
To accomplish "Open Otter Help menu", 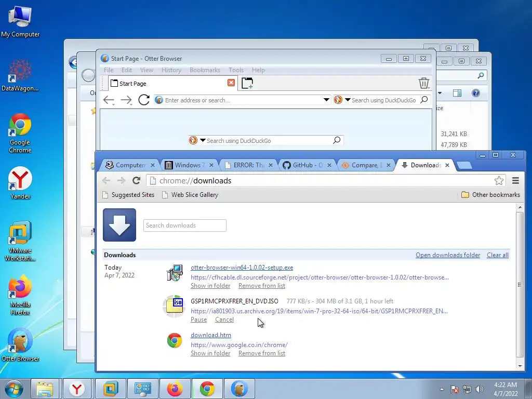I will click(x=258, y=70).
